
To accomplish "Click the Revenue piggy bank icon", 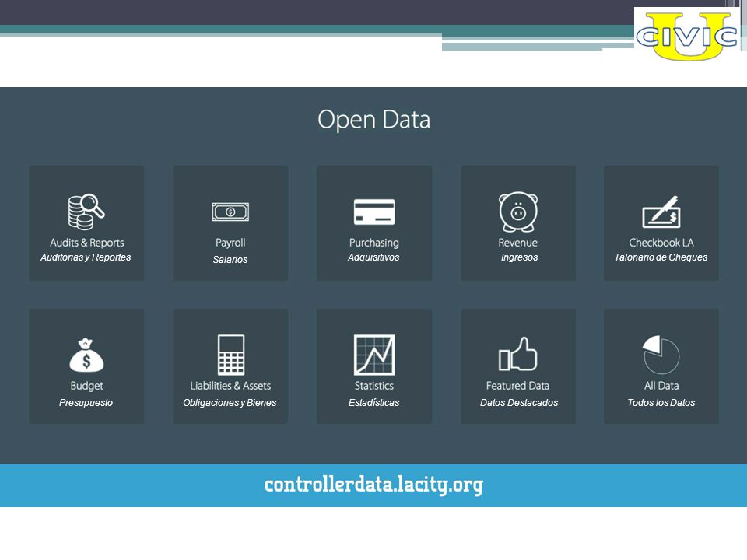I will [x=518, y=212].
